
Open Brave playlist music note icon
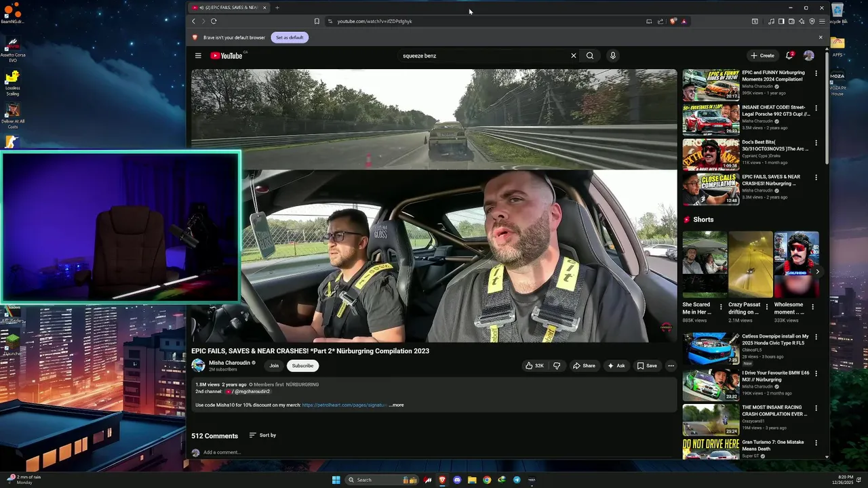(771, 21)
